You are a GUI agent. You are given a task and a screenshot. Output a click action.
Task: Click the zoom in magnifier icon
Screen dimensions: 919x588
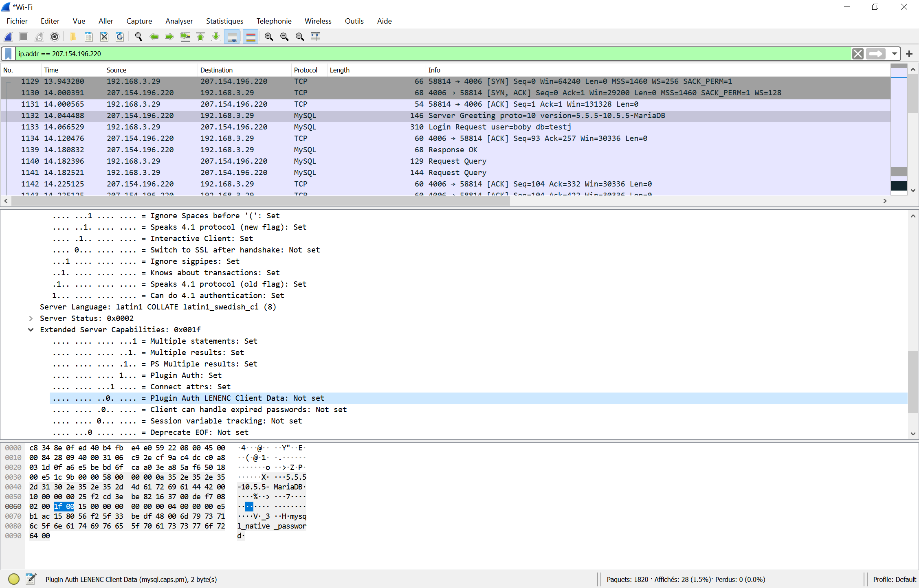(269, 37)
